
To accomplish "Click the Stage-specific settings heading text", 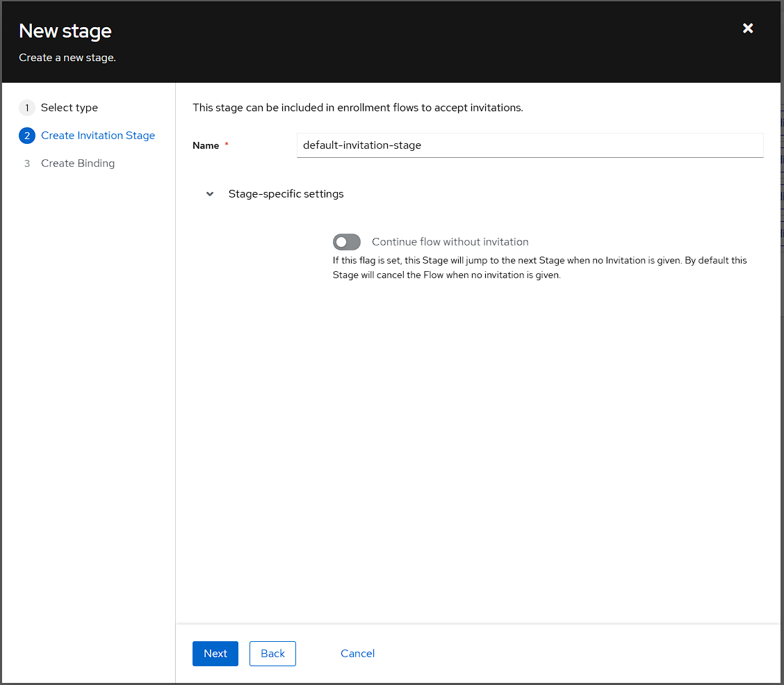I will 286,194.
